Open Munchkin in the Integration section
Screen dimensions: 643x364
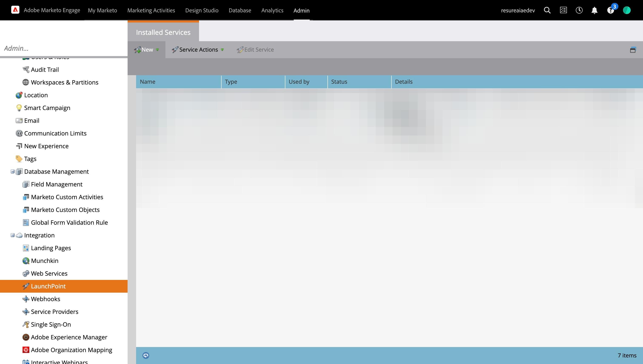click(45, 261)
